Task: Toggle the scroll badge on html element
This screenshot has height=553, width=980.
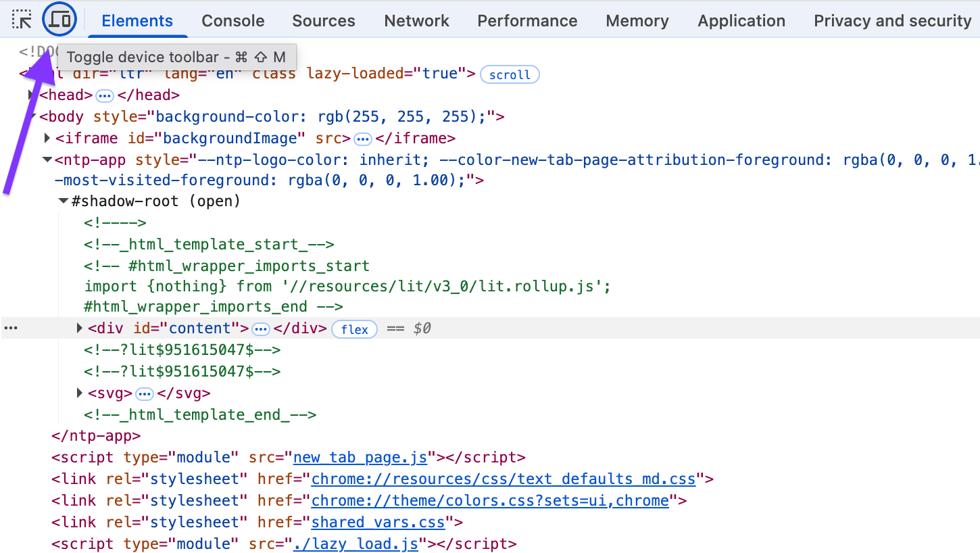Action: (510, 74)
